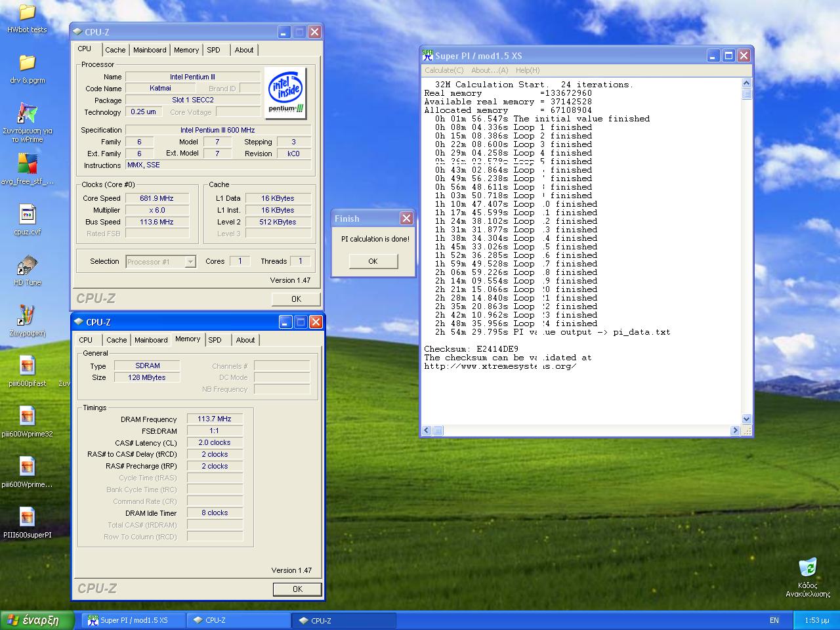Activate the second CPU-Z taskbar button
The height and width of the screenshot is (630, 840).
pos(344,620)
